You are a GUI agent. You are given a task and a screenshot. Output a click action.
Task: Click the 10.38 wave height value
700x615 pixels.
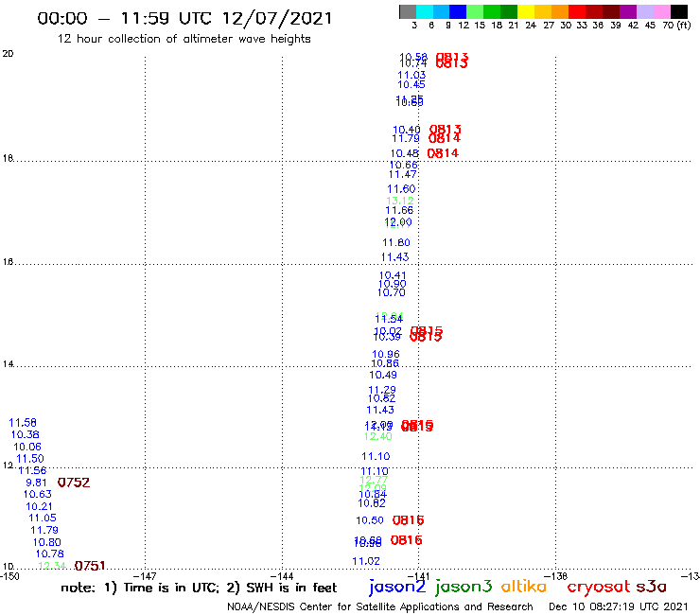pos(25,434)
